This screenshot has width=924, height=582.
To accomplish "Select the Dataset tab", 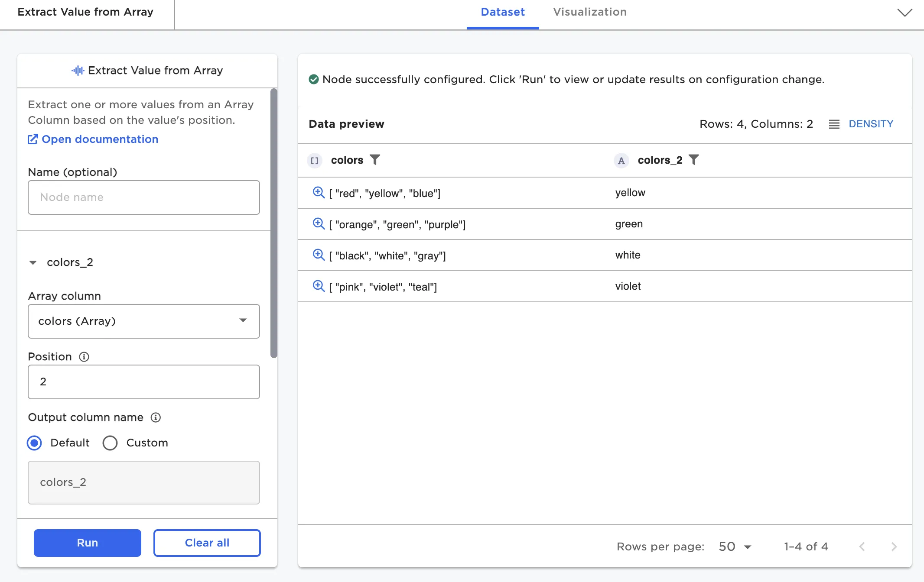I will tap(503, 12).
